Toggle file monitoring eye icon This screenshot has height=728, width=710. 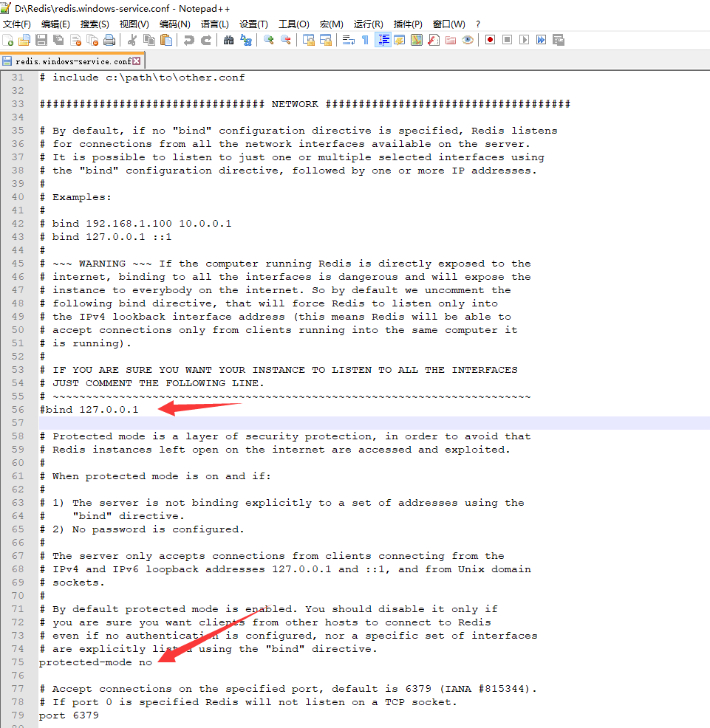468,41
